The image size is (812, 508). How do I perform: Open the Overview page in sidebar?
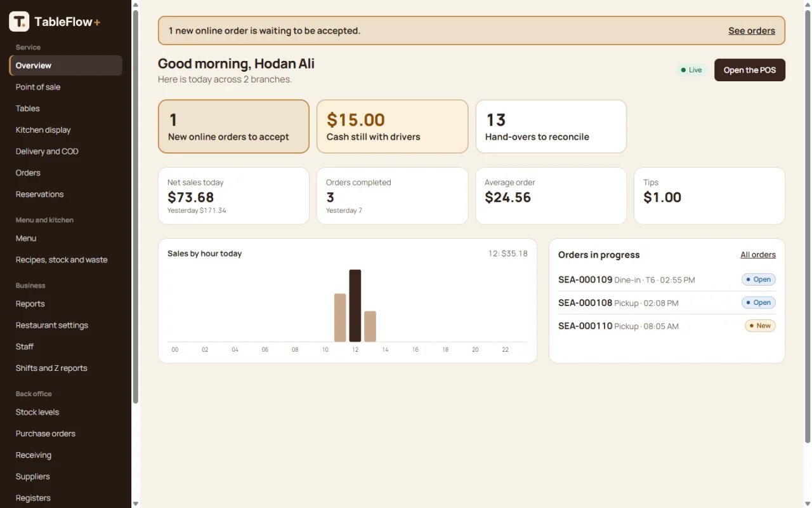click(65, 65)
